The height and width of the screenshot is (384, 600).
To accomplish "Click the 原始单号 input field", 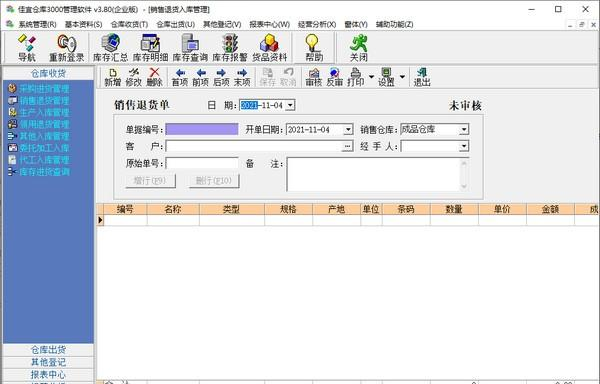I will tap(202, 163).
